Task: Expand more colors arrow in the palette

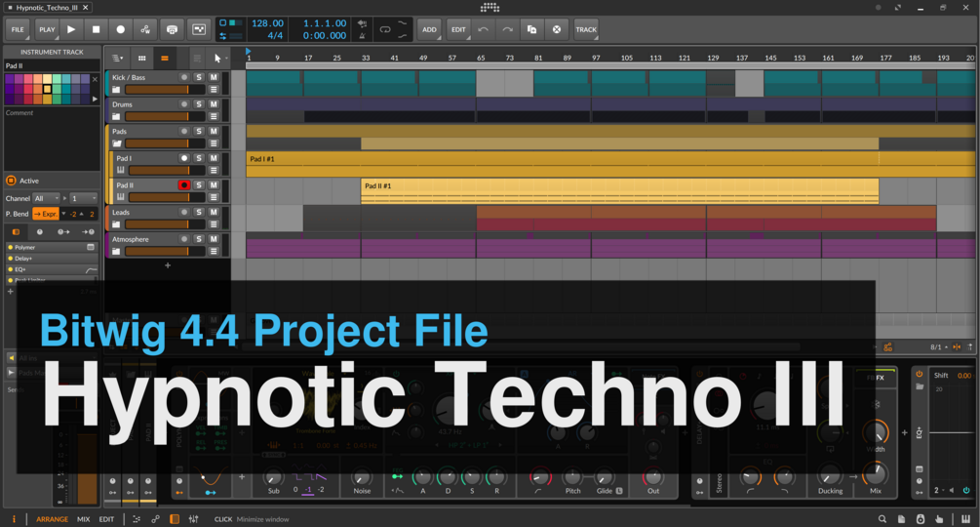Action: click(95, 99)
